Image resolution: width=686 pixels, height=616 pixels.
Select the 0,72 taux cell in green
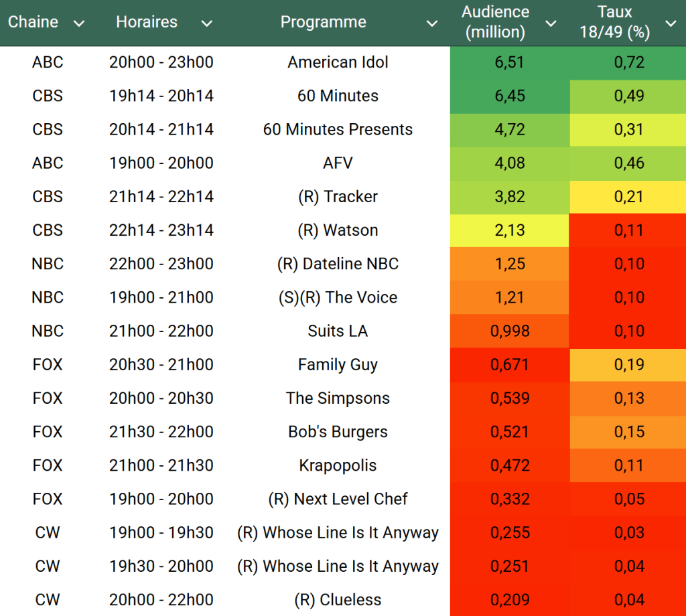(x=628, y=62)
